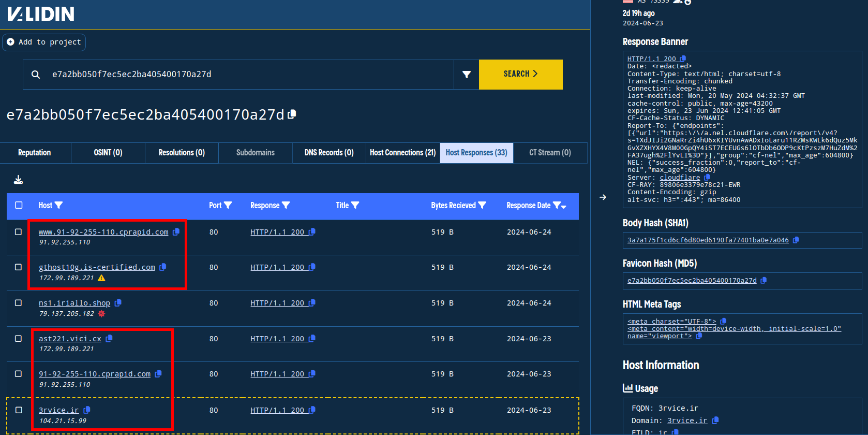Switch to the OSINT (0) tab
The image size is (868, 435).
click(108, 153)
